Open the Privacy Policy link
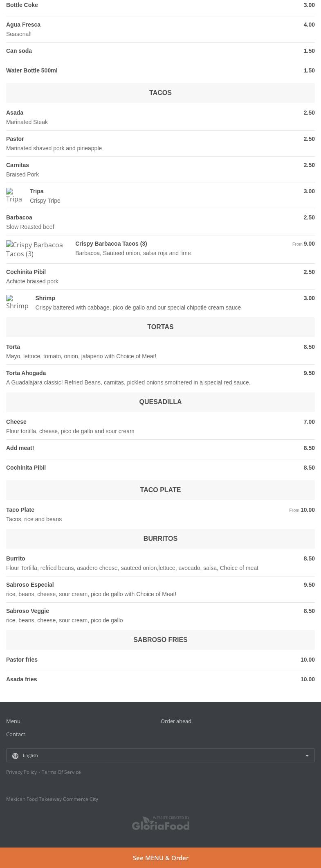 (21, 772)
